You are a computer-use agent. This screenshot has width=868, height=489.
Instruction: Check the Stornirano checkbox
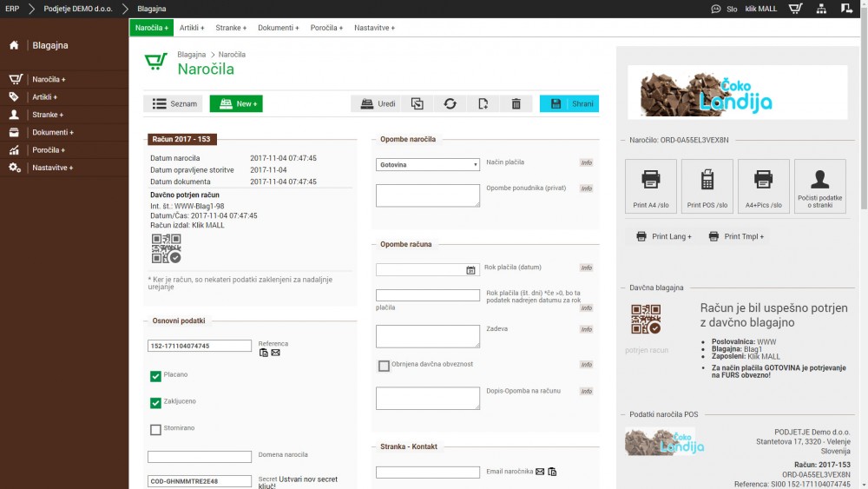coord(155,429)
